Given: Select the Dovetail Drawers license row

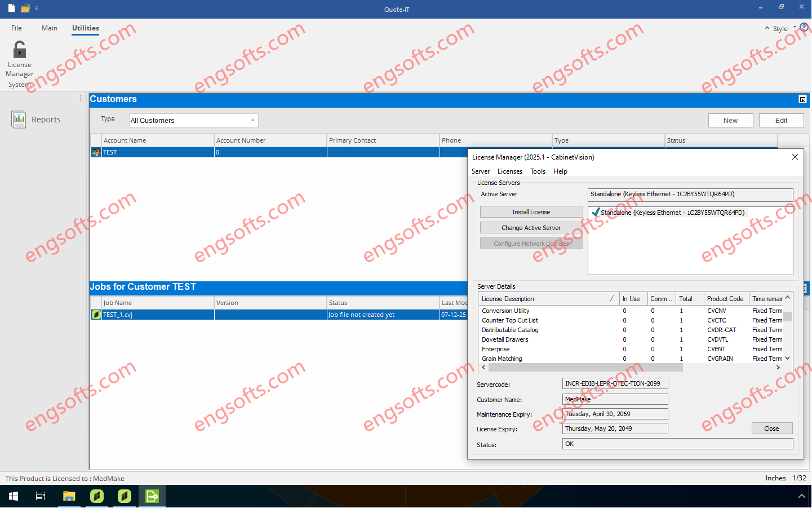Looking at the screenshot, I should pyautogui.click(x=631, y=339).
